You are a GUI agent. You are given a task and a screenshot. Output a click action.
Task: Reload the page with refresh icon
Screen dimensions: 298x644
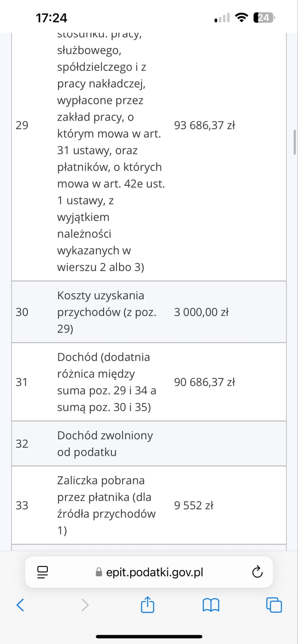point(257,572)
